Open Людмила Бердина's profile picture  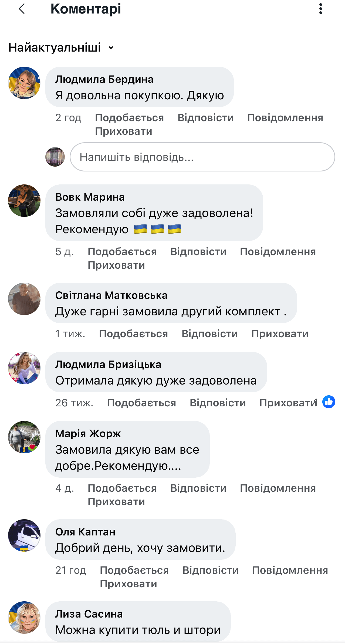tap(24, 83)
